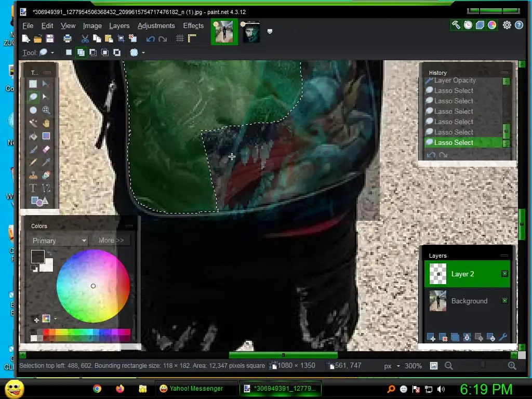532x399 pixels.
Task: Click the Cut scissors icon
Action: [x=85, y=38]
